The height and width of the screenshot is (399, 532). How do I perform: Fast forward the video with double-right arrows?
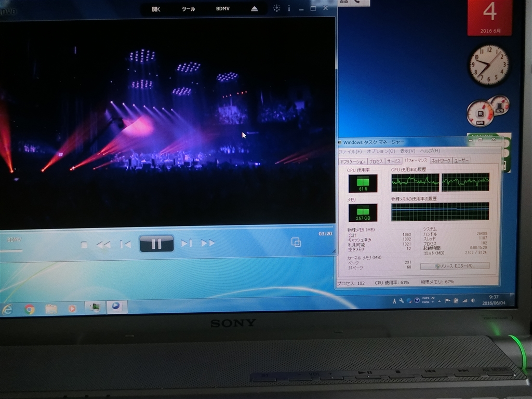(208, 243)
